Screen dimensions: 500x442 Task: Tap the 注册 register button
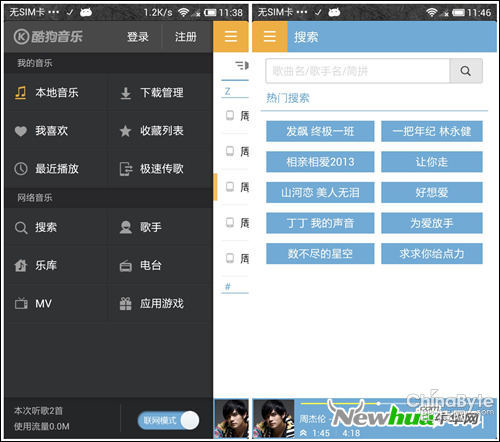(x=186, y=37)
